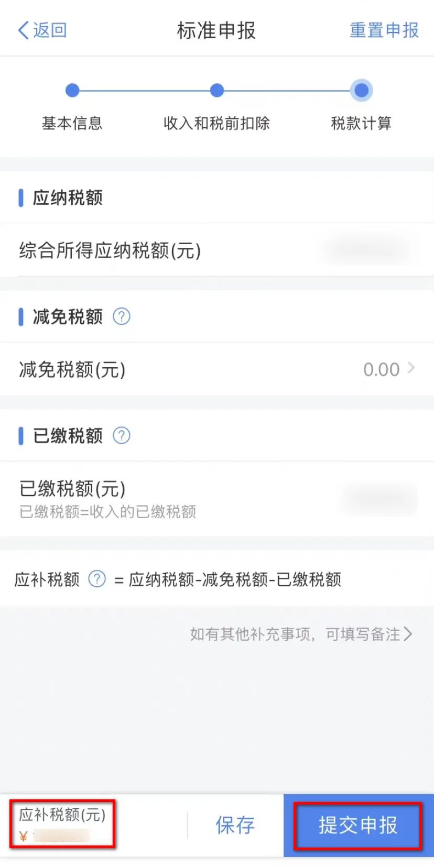Click the 返回 text at top left
Viewport: 434px width, 868px height.
tap(50, 30)
